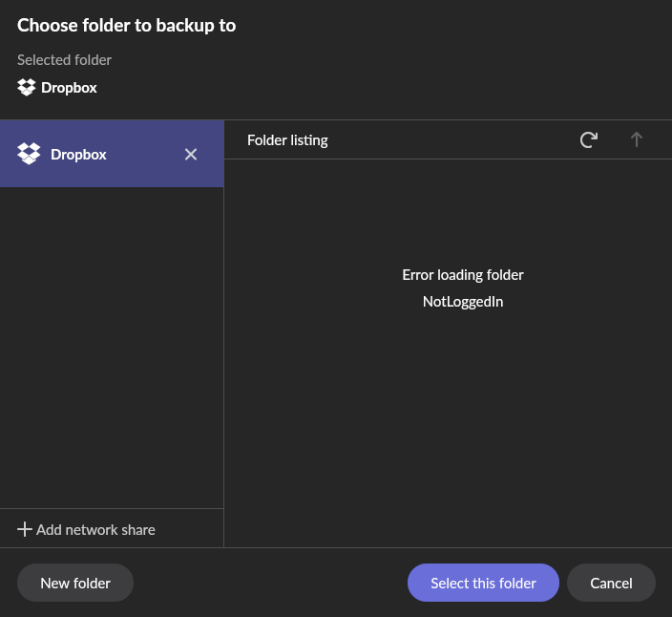Click the Choose folder to backup to title

coord(126,26)
